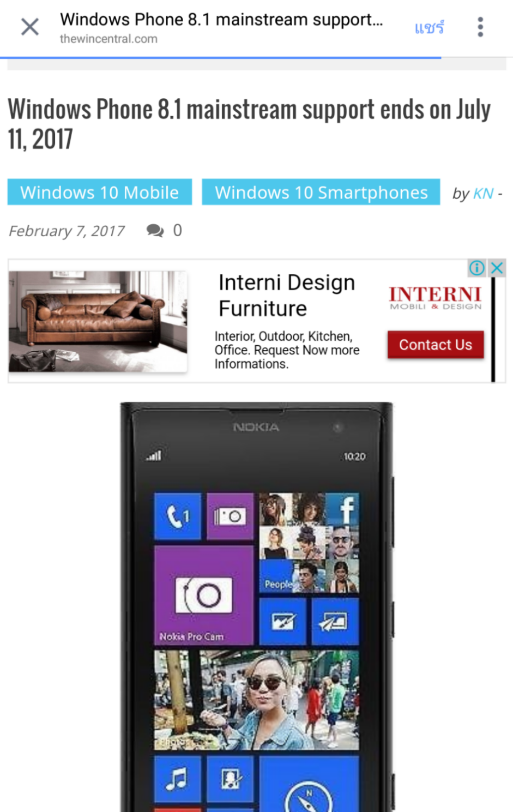Click the Interni Design Furniture ad headline

[x=287, y=296]
